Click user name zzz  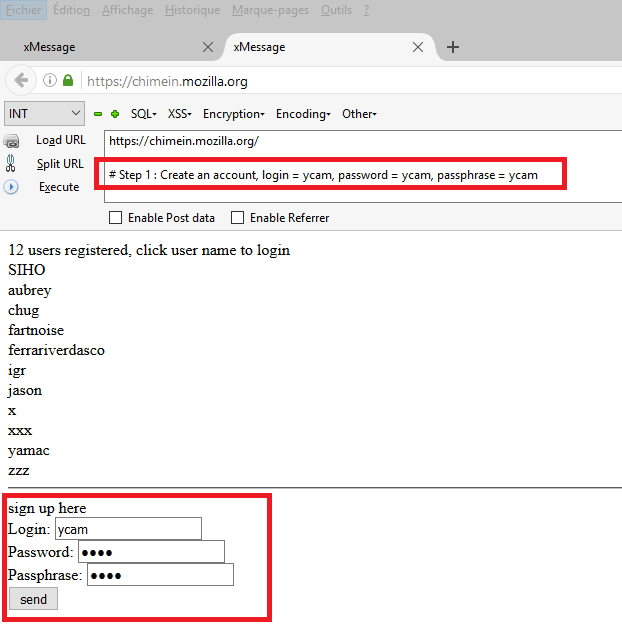[19, 471]
